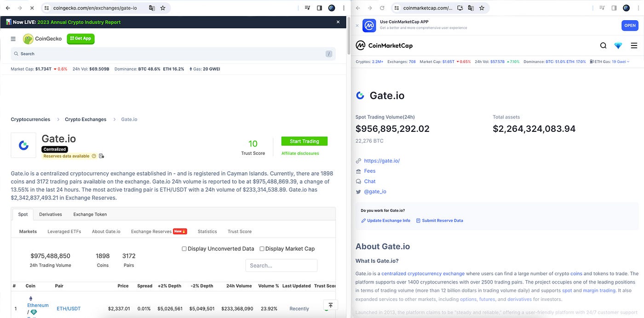The height and width of the screenshot is (318, 644).
Task: Click the green Get App button
Action: click(80, 39)
